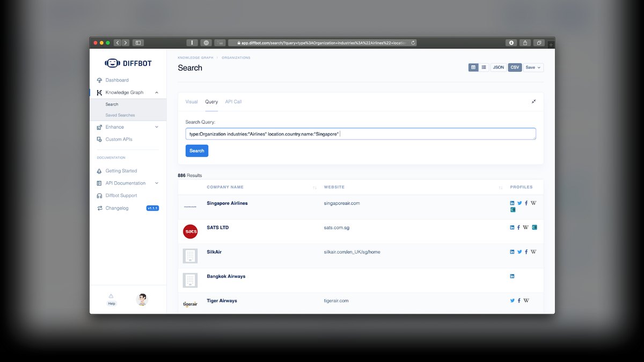Switch to the API Call tab
The width and height of the screenshot is (644, 362).
pos(233,101)
